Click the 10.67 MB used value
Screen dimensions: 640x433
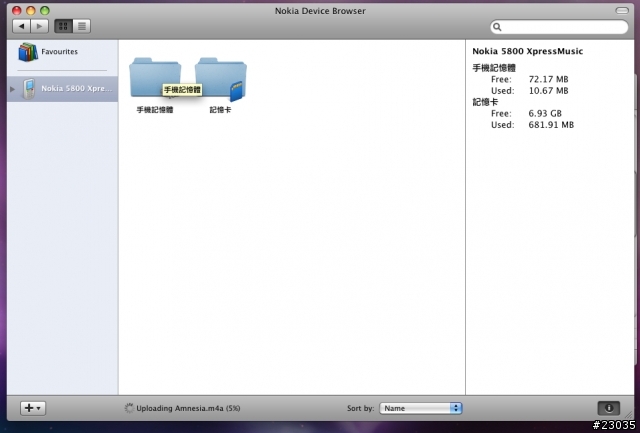549,91
